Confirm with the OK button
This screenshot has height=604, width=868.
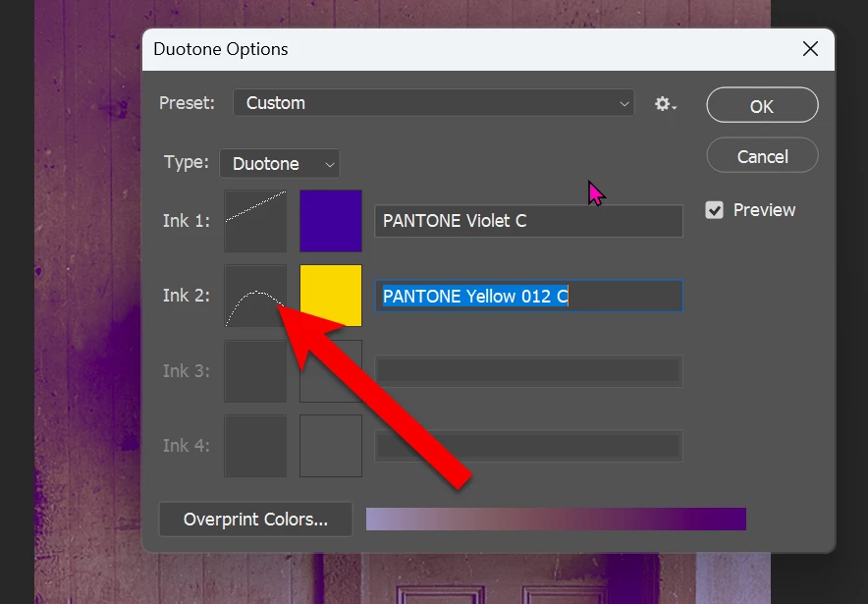tap(762, 105)
